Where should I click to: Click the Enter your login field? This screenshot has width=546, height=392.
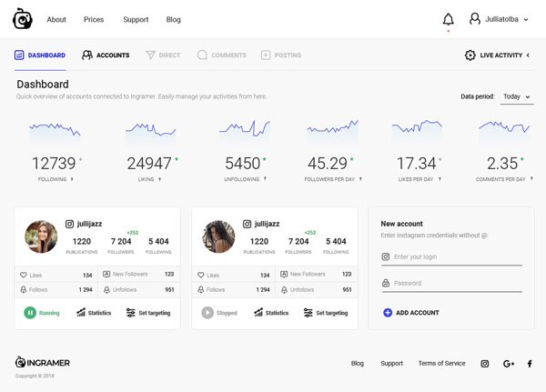(x=452, y=256)
